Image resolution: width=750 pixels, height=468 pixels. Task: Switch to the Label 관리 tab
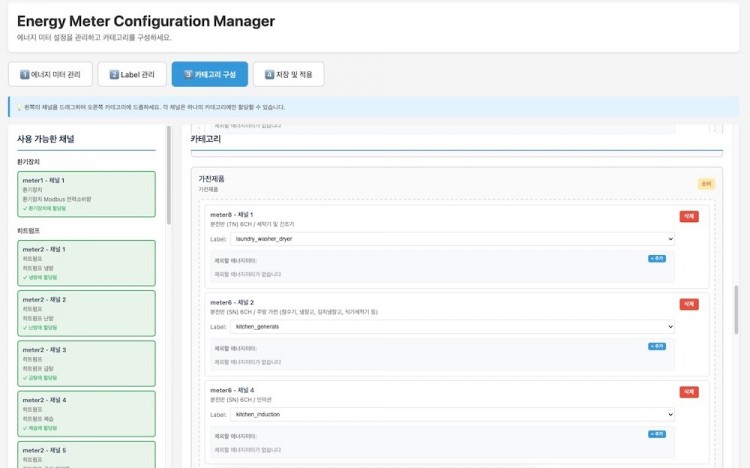coord(132,74)
